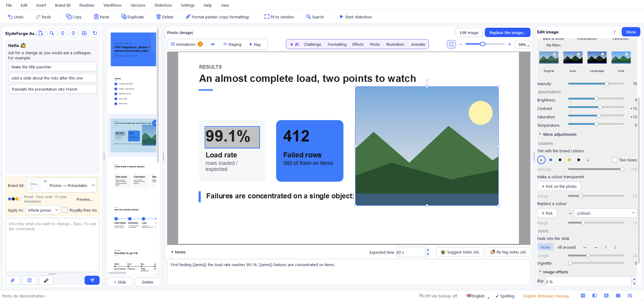Select the orange brand tint swatch
Image resolution: width=644 pixels, height=301 pixels.
coord(569,160)
